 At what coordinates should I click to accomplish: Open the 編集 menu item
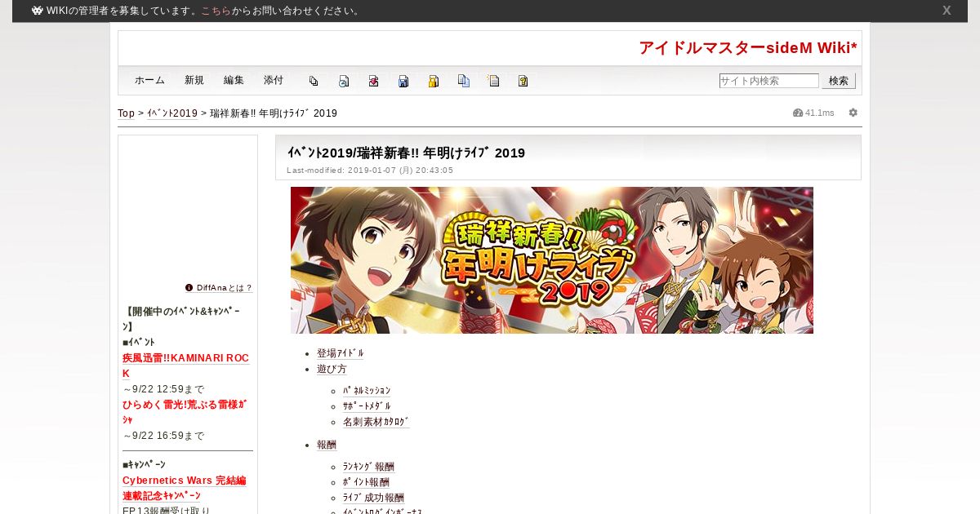click(x=234, y=80)
